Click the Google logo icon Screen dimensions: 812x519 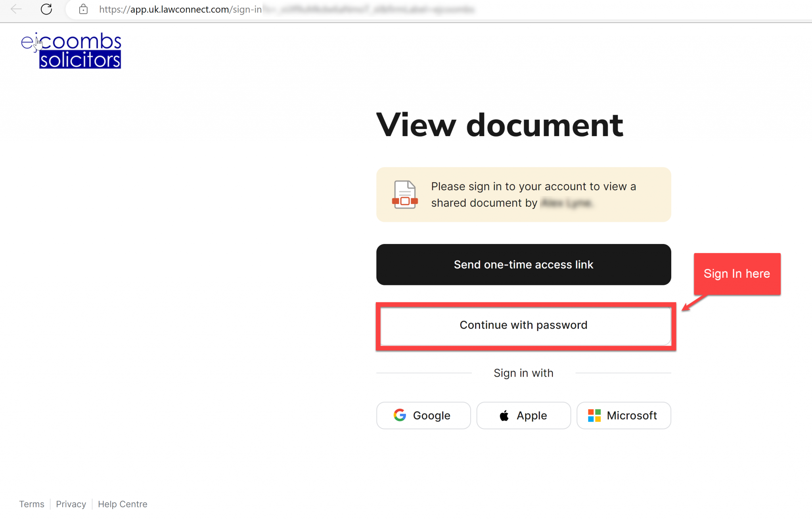400,415
